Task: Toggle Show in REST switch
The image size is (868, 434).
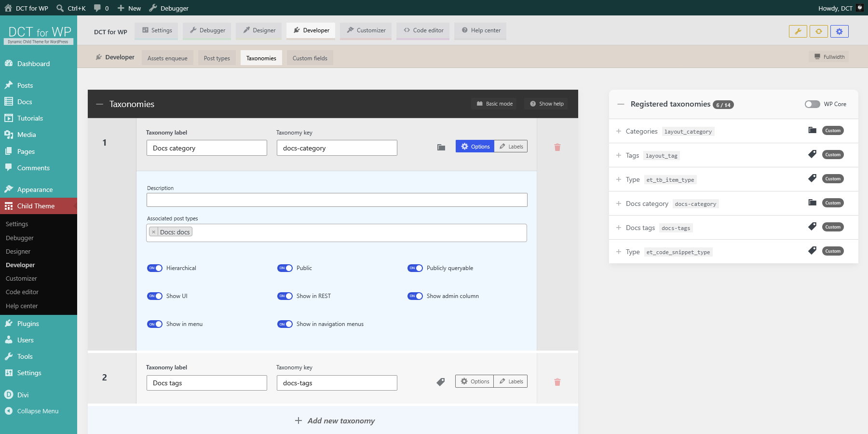Action: coord(285,296)
